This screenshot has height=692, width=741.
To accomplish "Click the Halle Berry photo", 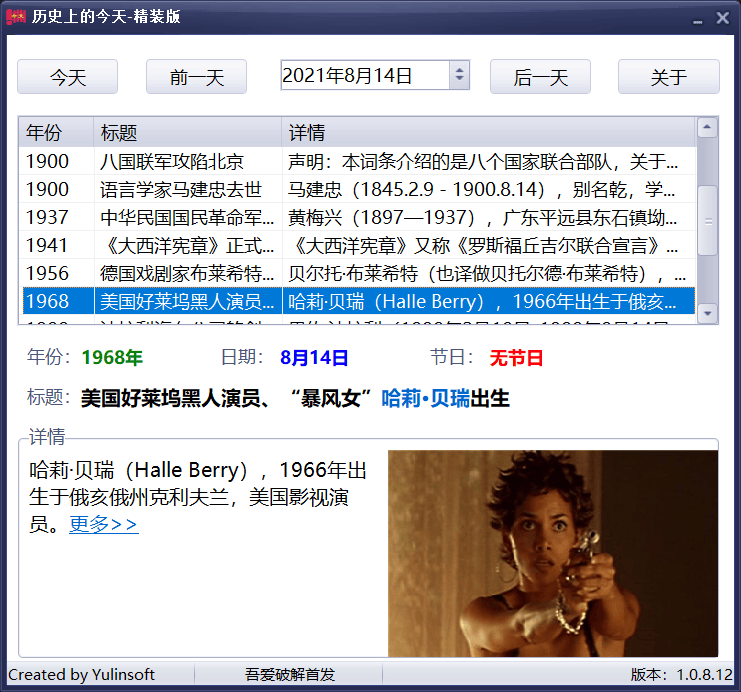I will click(x=552, y=553).
